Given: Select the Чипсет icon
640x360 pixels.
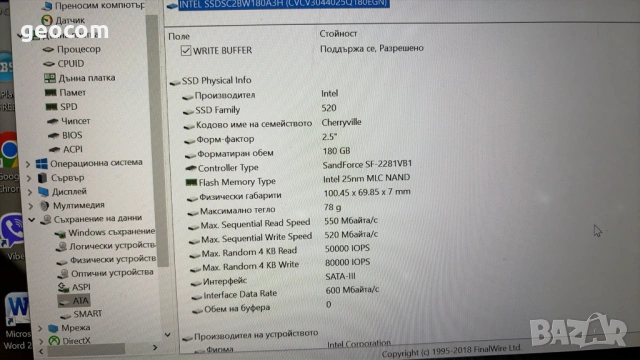Looking at the screenshot, I should 52,121.
